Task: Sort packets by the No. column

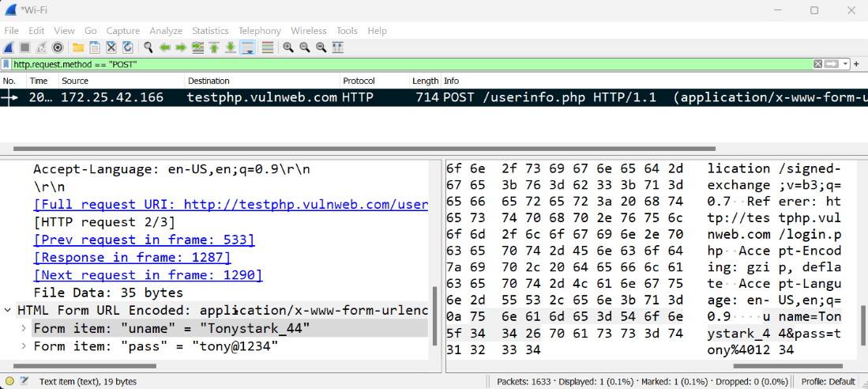Action: point(13,81)
